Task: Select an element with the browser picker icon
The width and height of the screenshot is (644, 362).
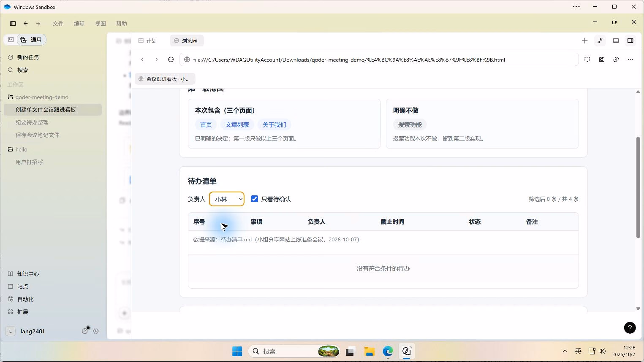Action: point(587,59)
